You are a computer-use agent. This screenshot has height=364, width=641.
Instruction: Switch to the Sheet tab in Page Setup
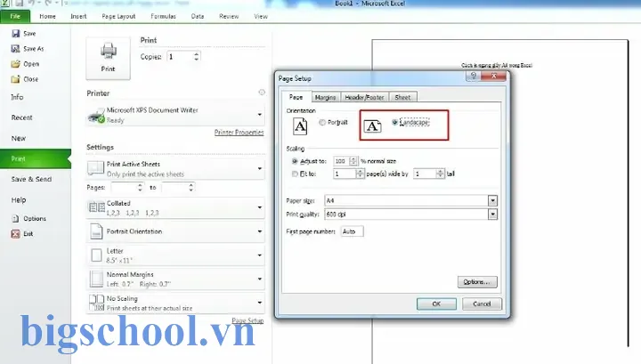[402, 97]
